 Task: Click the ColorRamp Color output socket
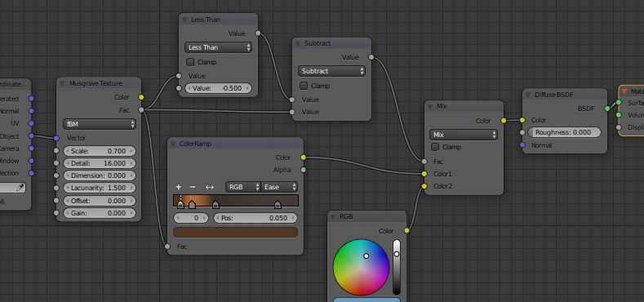[303, 158]
